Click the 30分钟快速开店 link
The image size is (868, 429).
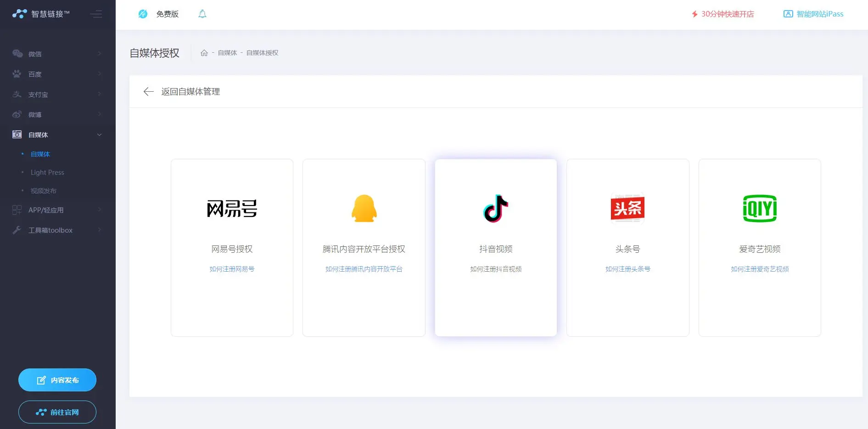pyautogui.click(x=723, y=14)
